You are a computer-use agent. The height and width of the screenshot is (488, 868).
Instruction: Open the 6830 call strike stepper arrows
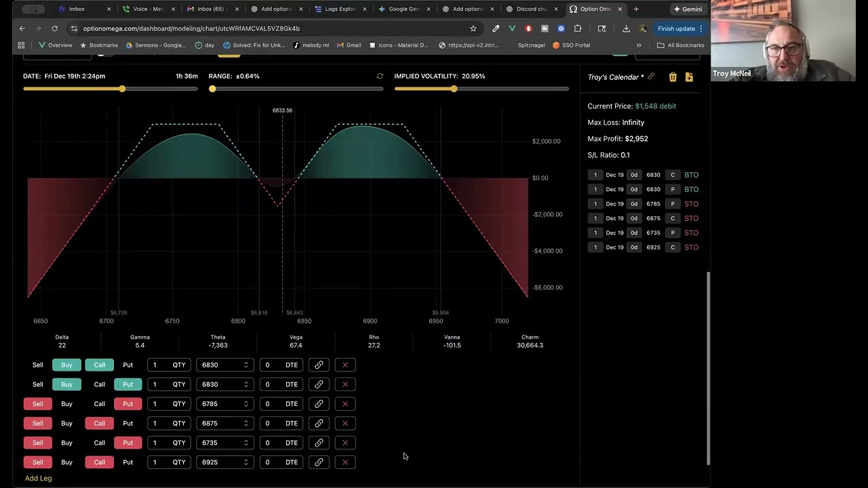[x=246, y=365]
